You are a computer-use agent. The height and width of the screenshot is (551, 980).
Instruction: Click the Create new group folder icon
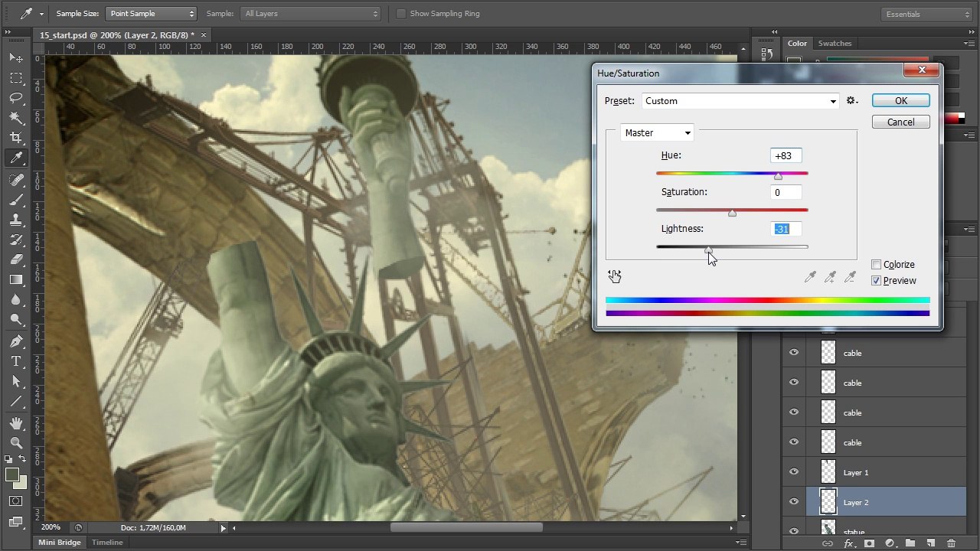point(910,543)
